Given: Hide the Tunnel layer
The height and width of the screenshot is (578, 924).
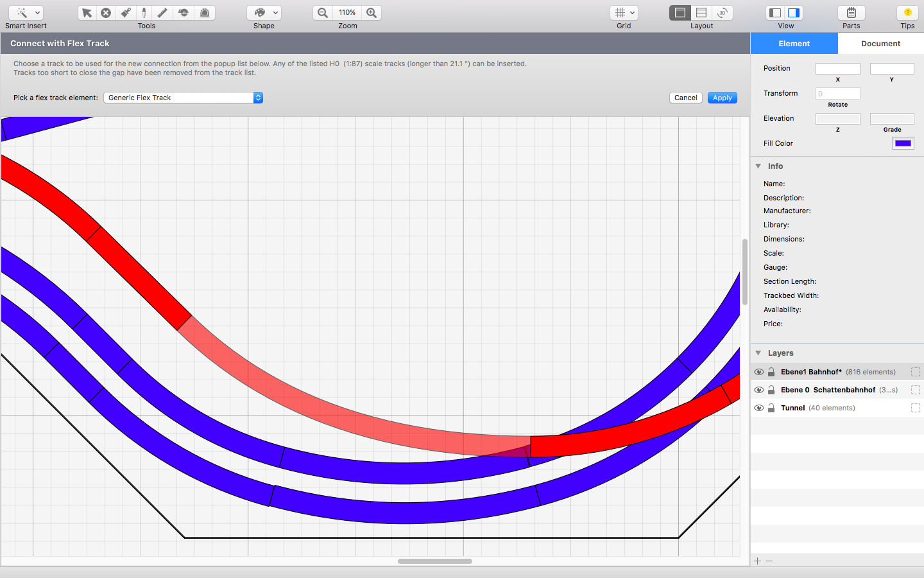Looking at the screenshot, I should tap(759, 408).
